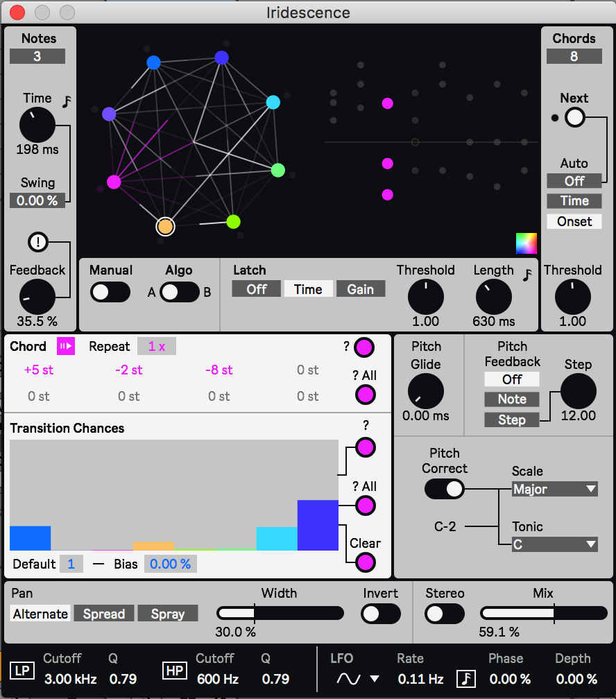The width and height of the screenshot is (616, 699).
Task: Open the rainbow color picker swatch
Action: pos(526,243)
